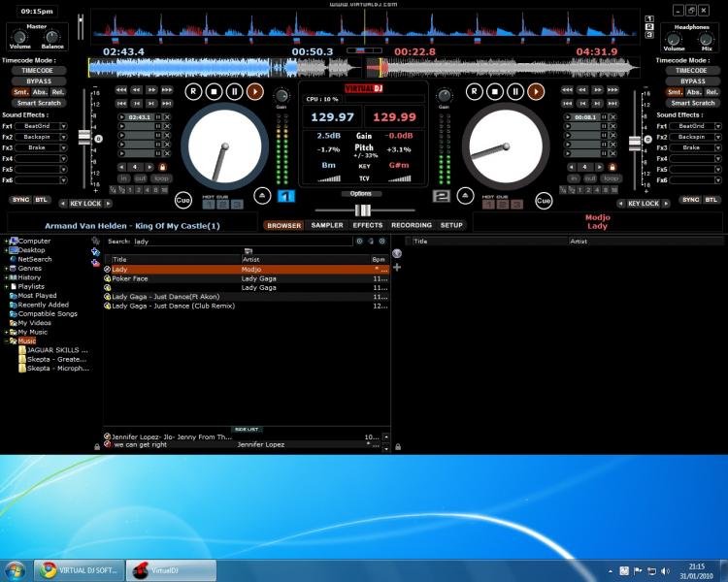Open the Fx1 BeatGrid dropdown on left deck
Viewport: 728px width, 582px height.
(64, 126)
